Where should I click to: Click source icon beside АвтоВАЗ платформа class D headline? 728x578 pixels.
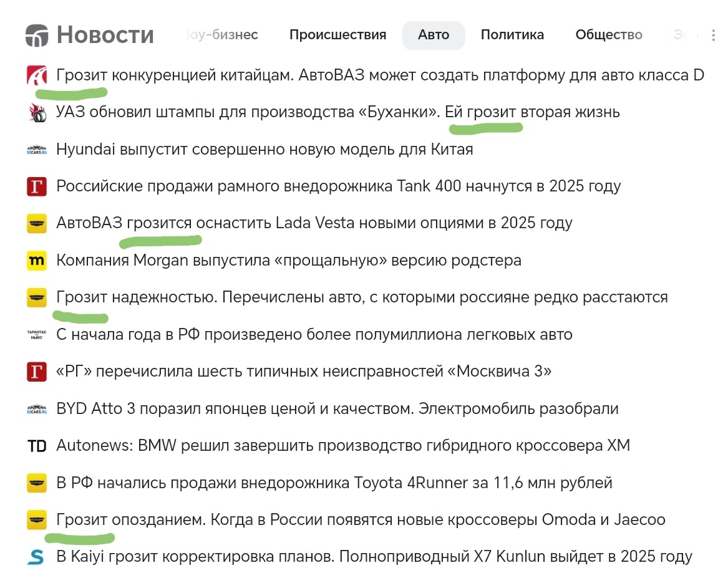[37, 75]
